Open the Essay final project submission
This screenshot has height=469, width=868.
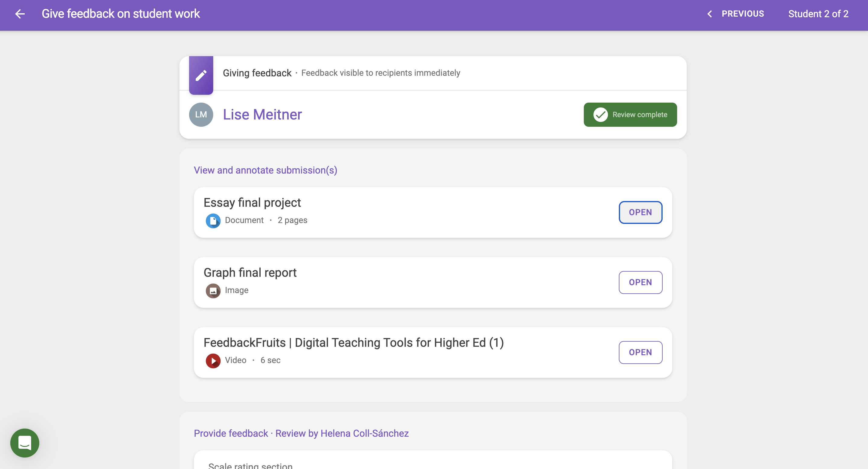640,212
